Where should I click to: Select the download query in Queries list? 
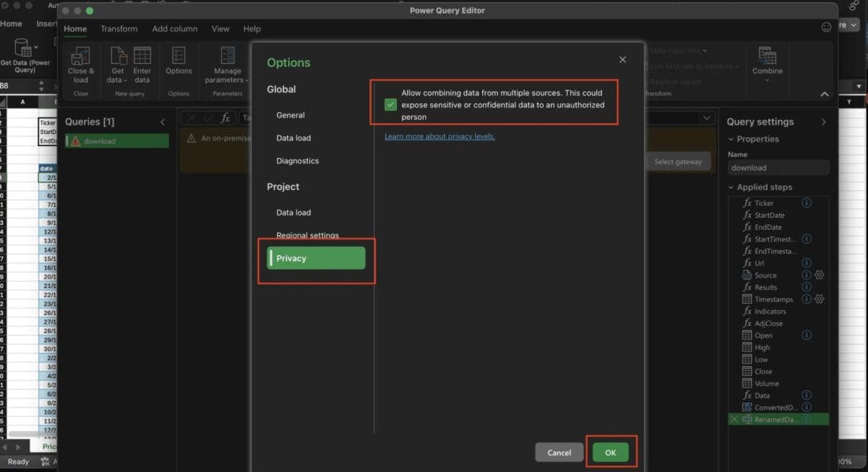(x=117, y=141)
